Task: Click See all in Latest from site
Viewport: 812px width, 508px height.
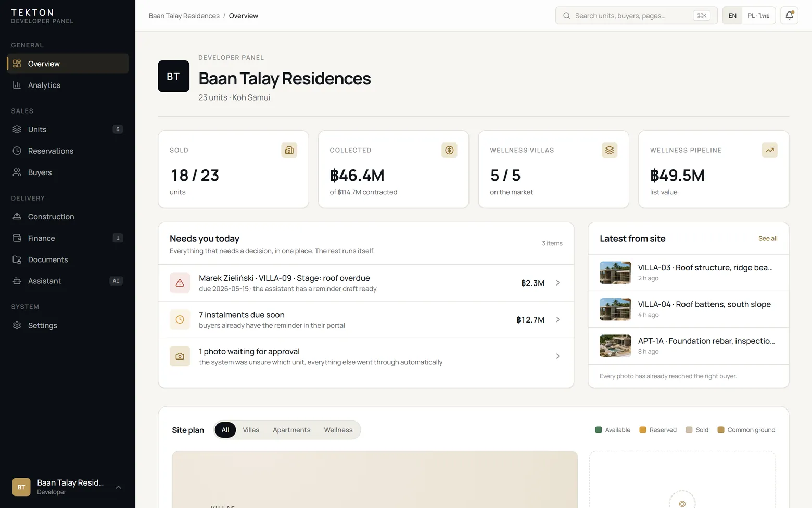Action: click(x=768, y=238)
